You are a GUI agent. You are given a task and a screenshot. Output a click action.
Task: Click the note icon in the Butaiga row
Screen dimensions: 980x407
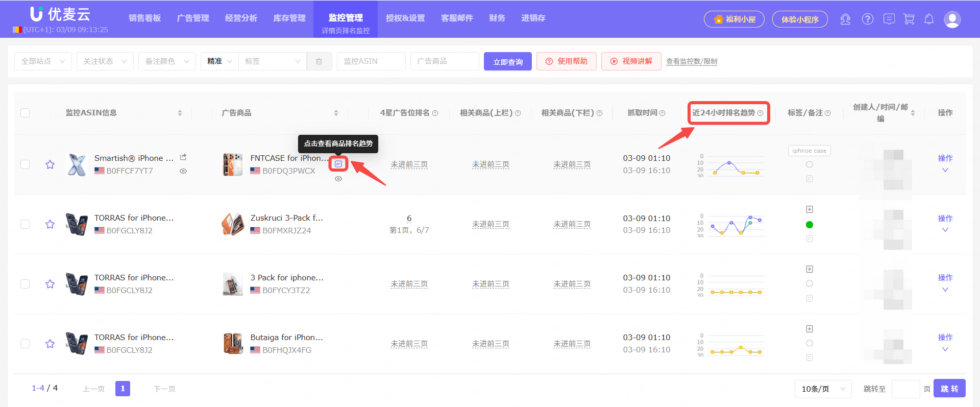[x=810, y=357]
